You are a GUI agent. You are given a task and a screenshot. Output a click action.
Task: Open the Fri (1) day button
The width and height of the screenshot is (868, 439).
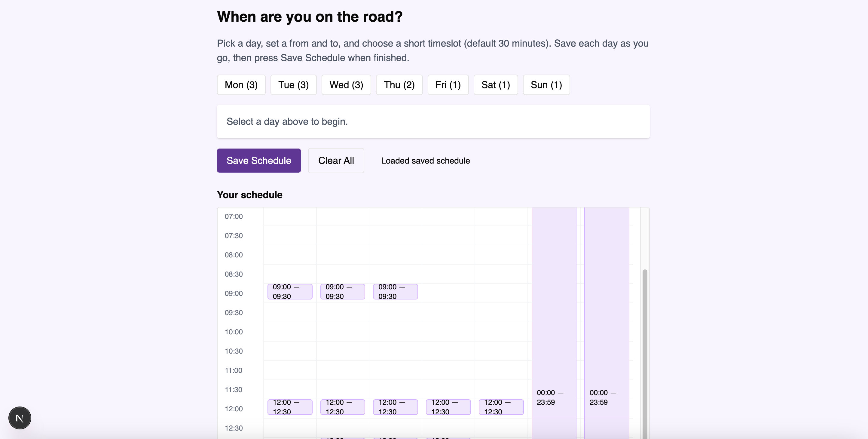point(448,84)
